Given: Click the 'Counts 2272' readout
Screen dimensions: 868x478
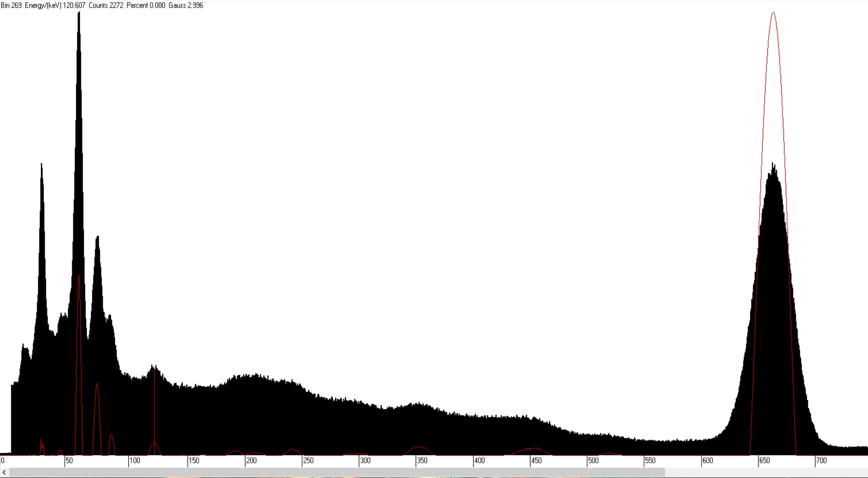Looking at the screenshot, I should [106, 6].
